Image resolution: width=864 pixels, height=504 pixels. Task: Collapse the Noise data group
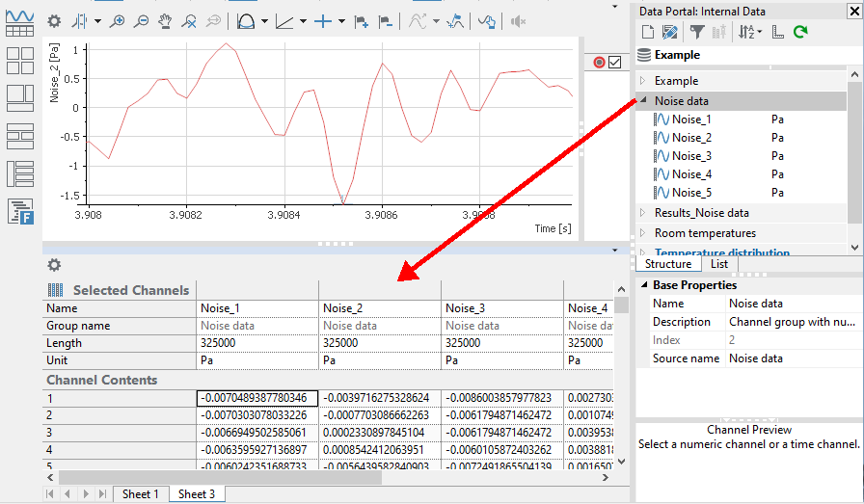click(x=643, y=101)
